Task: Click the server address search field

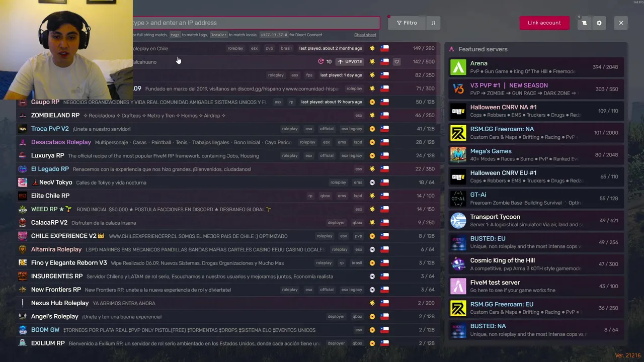Action: click(x=256, y=23)
